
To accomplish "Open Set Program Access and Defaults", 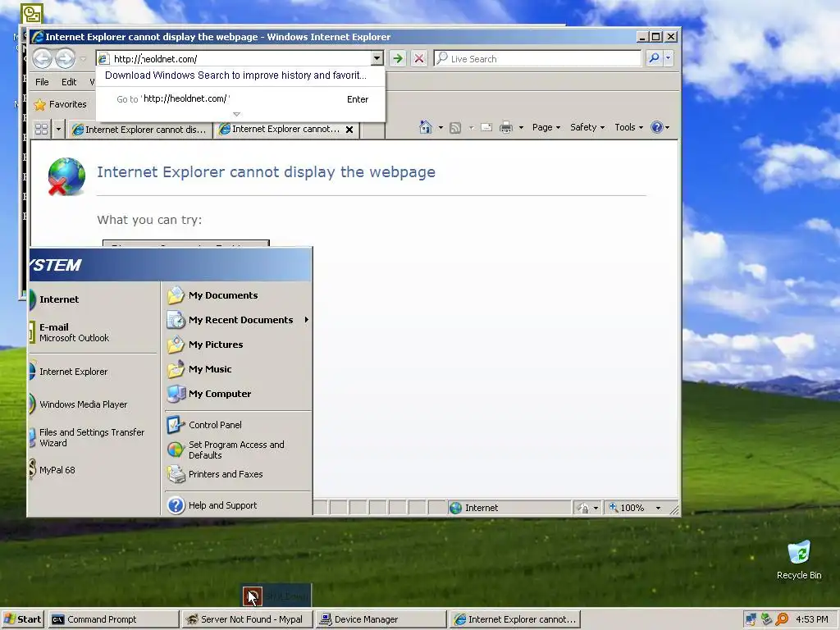I will [x=237, y=450].
